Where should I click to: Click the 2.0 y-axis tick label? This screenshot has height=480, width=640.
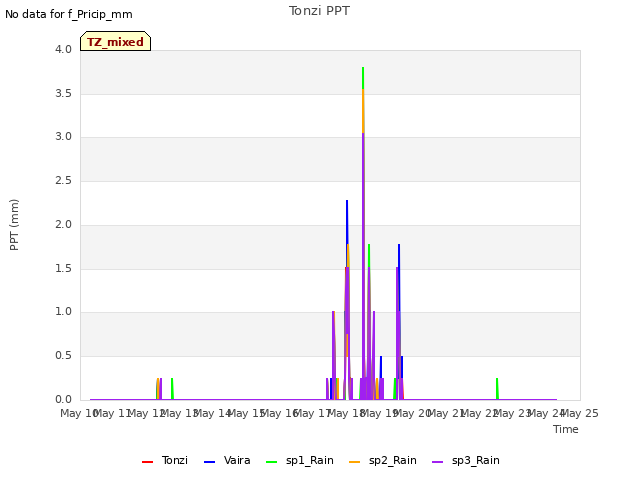pos(63,224)
